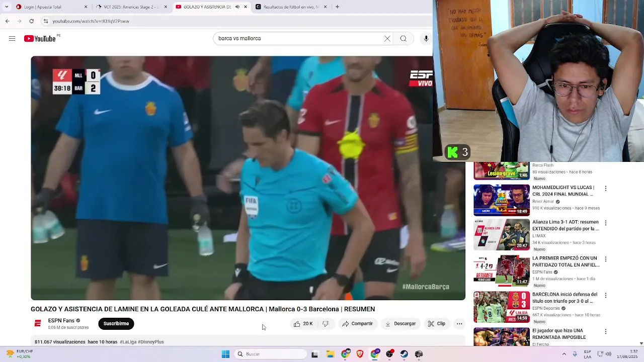Click the #LaLiga hashtag link
Screen dimensions: 644x362
click(128, 342)
